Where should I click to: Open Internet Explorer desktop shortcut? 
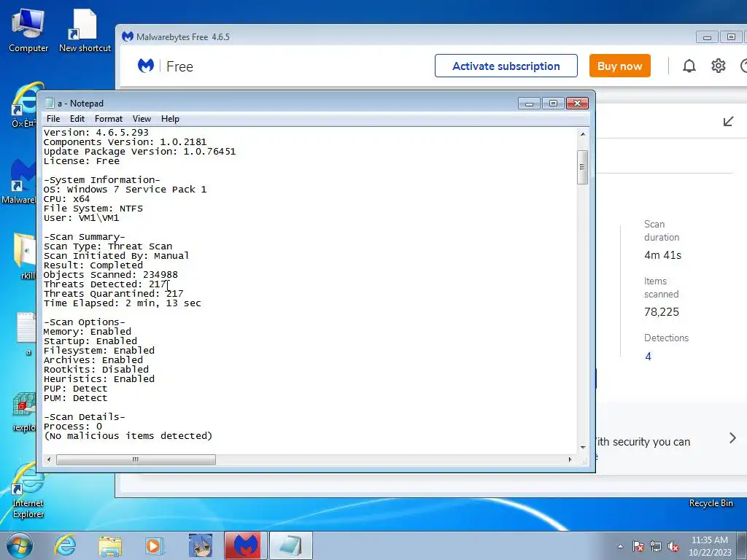pyautogui.click(x=28, y=491)
